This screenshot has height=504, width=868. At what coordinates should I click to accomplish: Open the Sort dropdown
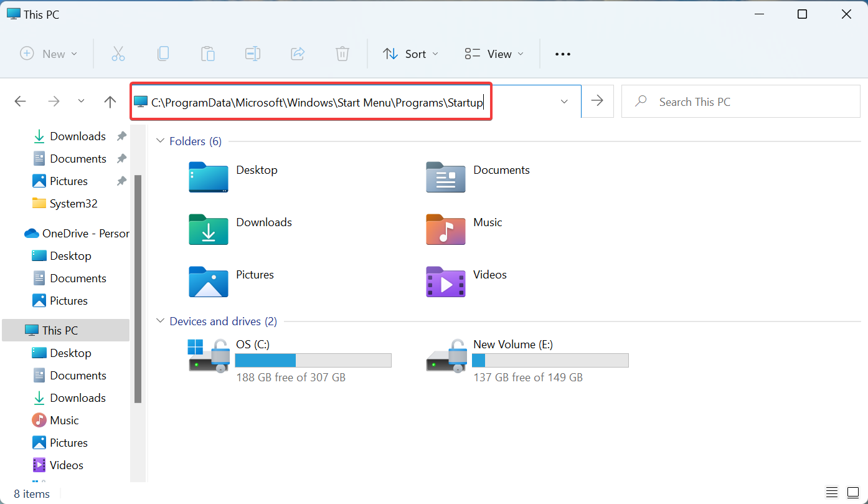pyautogui.click(x=410, y=54)
